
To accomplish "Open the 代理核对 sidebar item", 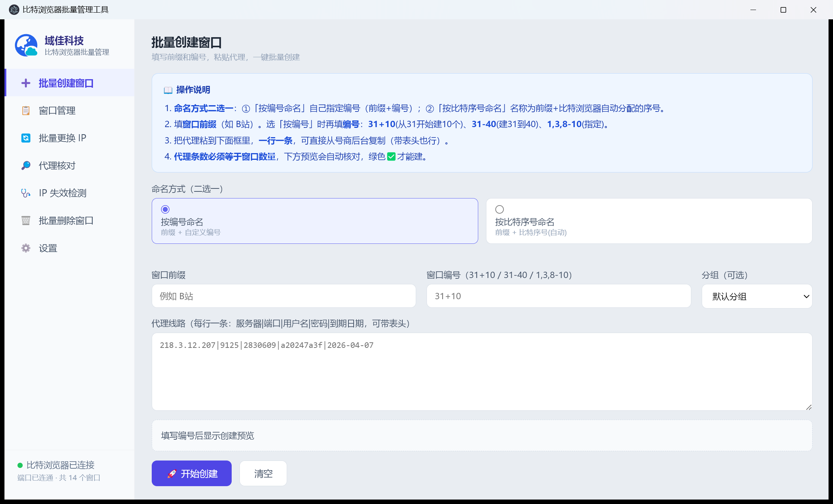I will point(70,165).
